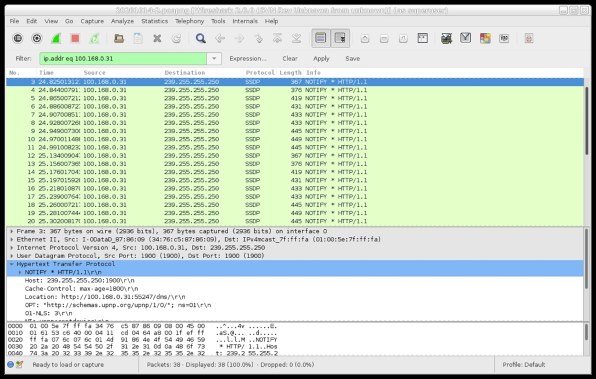Open expert info status bar icon
The width and height of the screenshot is (596, 379).
point(10,365)
